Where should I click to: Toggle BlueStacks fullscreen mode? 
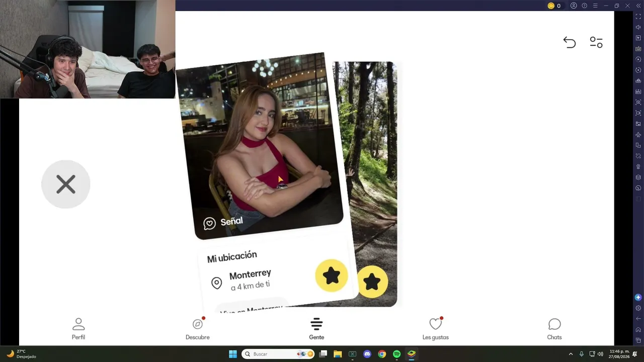(x=638, y=17)
